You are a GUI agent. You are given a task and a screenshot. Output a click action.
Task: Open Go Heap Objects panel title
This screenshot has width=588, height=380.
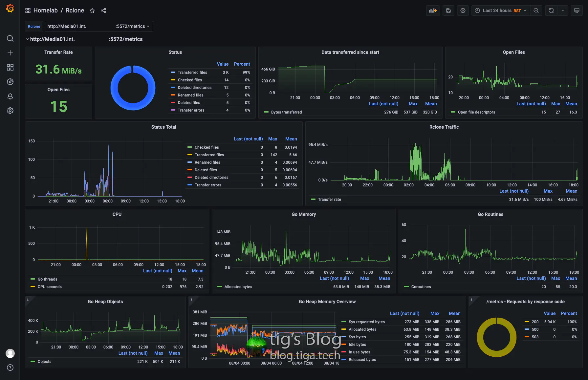pyautogui.click(x=105, y=302)
